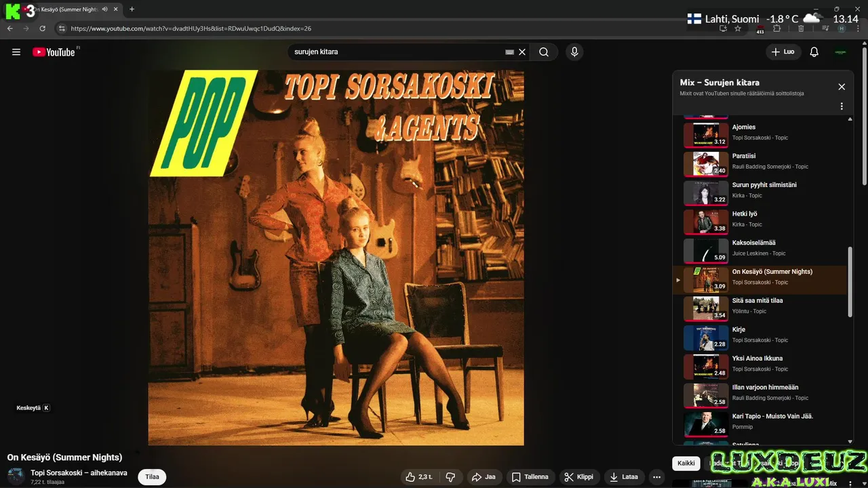This screenshot has width=868, height=488.
Task: Open the media control icon in toolbar
Action: [825, 28]
